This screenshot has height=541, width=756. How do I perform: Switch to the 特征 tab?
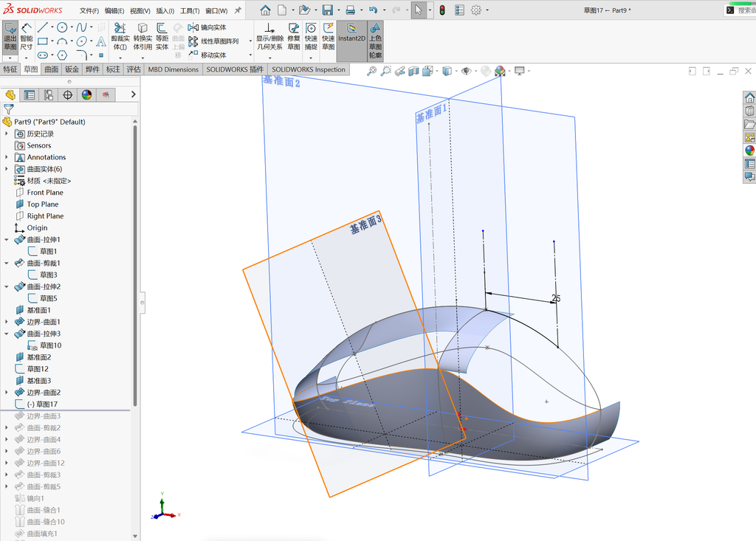click(x=10, y=69)
